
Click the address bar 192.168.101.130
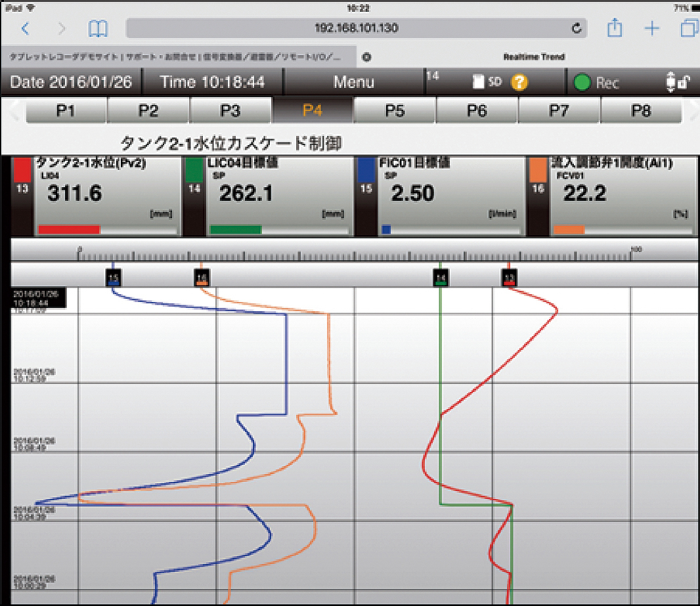click(x=357, y=28)
